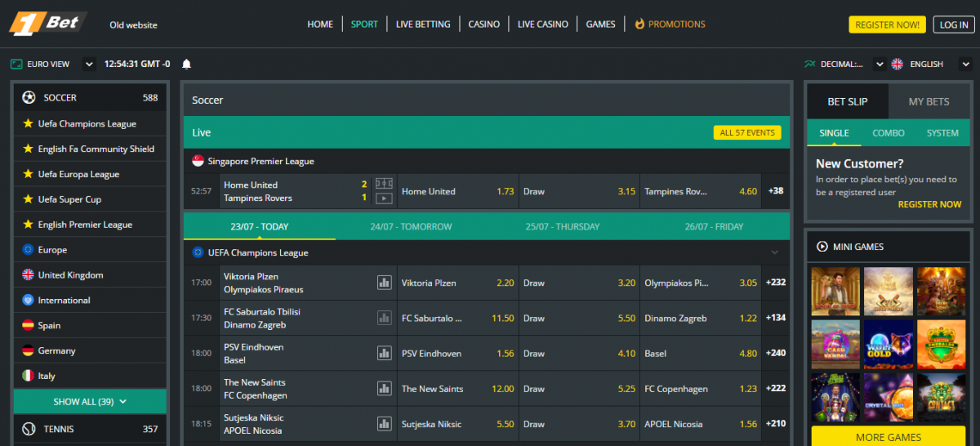The width and height of the screenshot is (980, 446).
Task: Bet on APOEL Nicosia at 1.56
Action: click(x=700, y=424)
